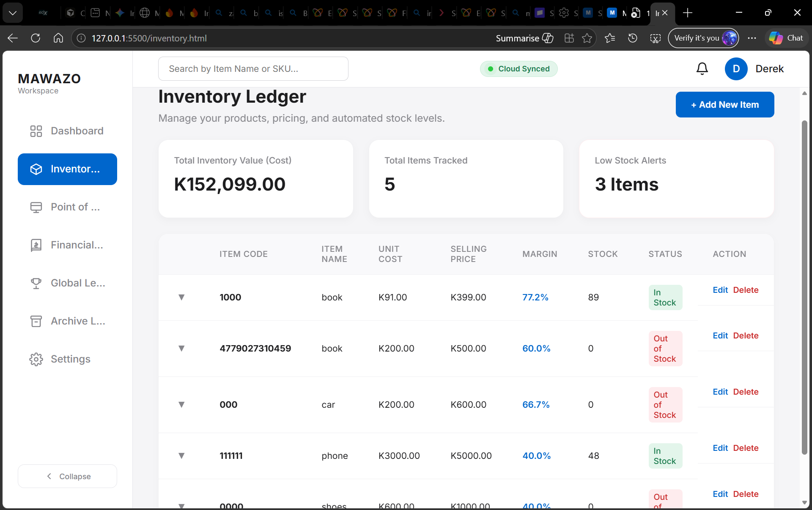The image size is (812, 510).
Task: Click Add New Item button
Action: pyautogui.click(x=724, y=104)
